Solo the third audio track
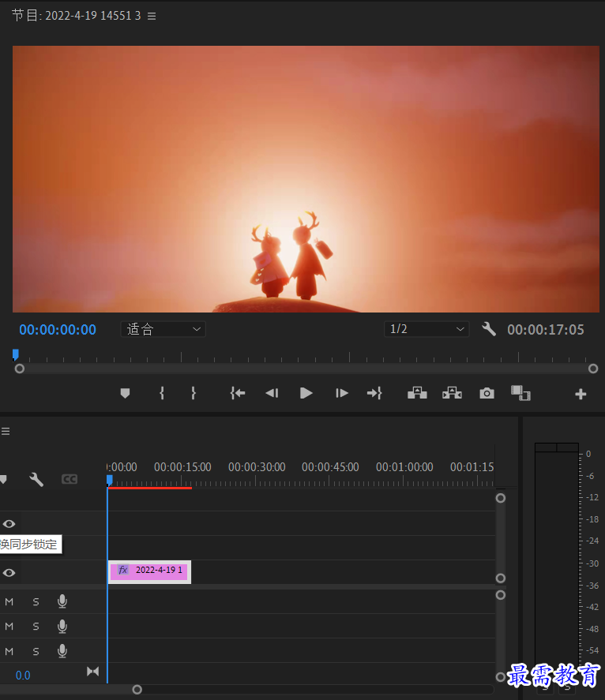 36,651
